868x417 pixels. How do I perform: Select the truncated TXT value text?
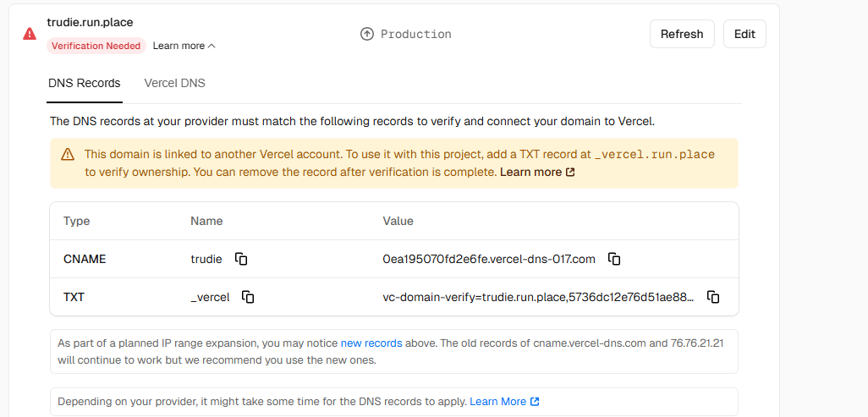538,297
